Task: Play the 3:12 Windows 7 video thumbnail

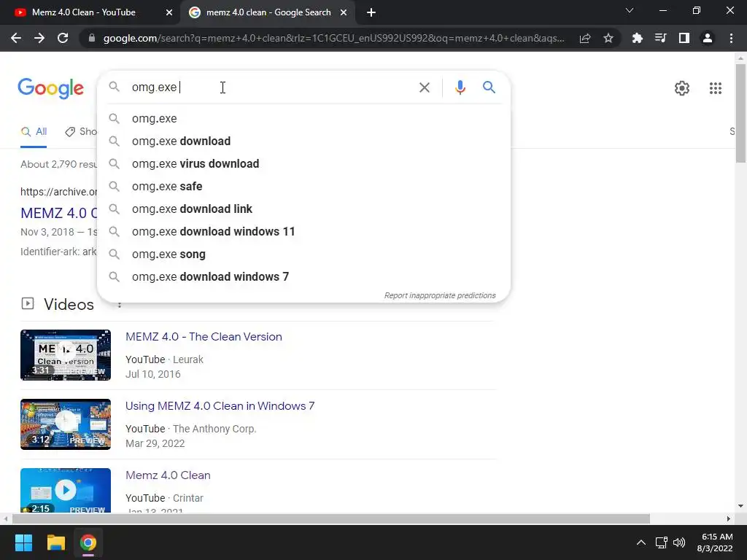Action: [65, 424]
